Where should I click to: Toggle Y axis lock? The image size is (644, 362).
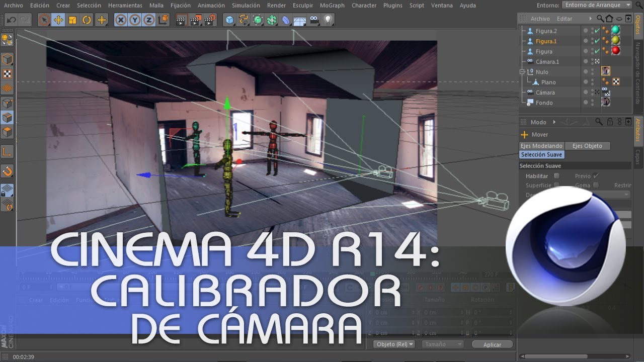tap(135, 20)
